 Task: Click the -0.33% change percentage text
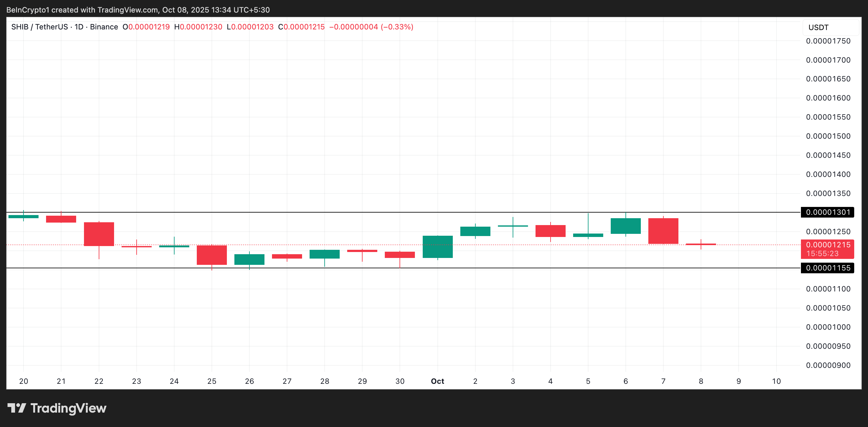click(x=397, y=27)
